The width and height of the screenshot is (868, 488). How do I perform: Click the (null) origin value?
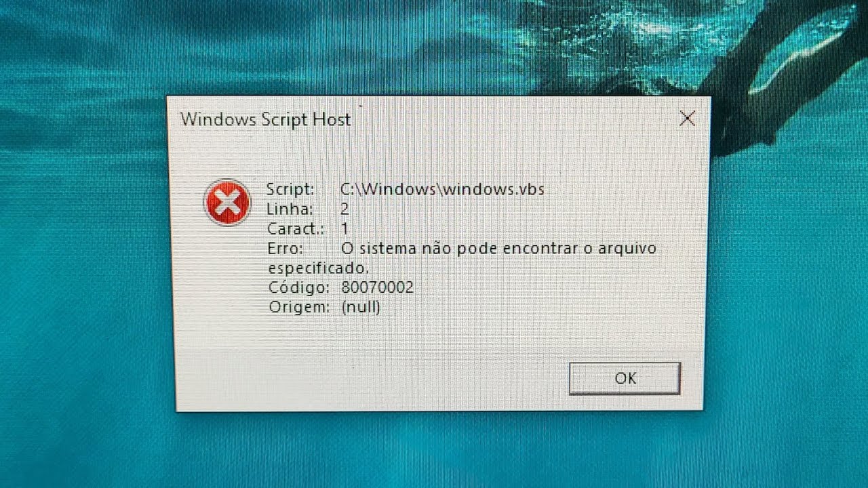[361, 307]
